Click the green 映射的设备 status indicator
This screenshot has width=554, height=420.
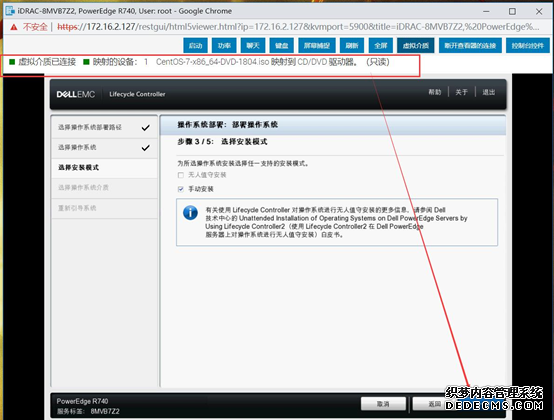point(86,62)
